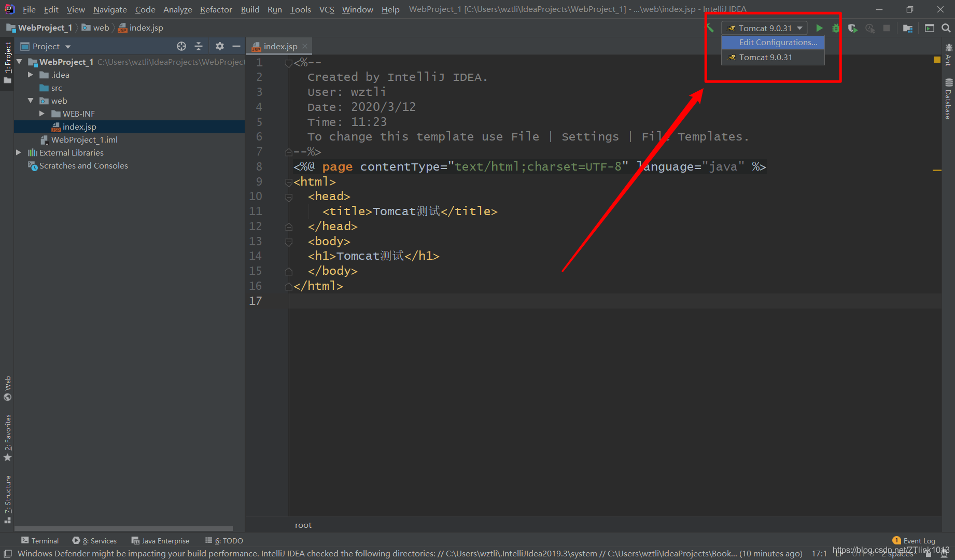Select Edit Configurations... menu entry
Image resolution: width=955 pixels, height=560 pixels.
pos(773,43)
